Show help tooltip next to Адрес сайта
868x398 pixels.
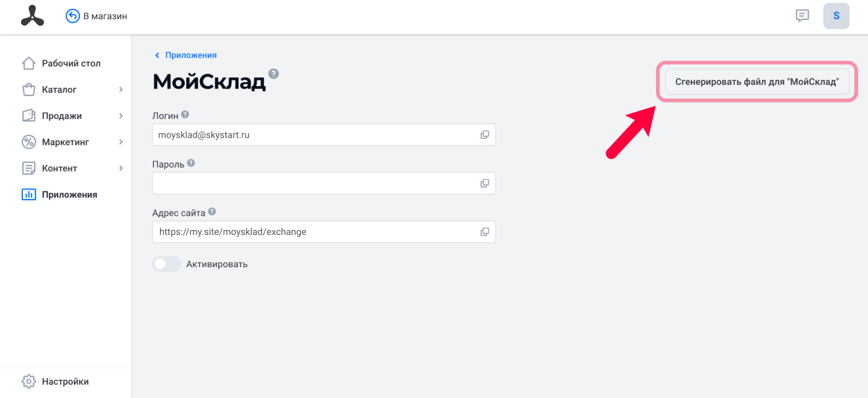(212, 211)
